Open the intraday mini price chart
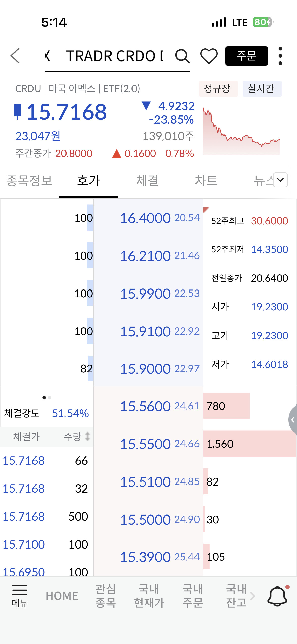The image size is (297, 644). pos(241,131)
